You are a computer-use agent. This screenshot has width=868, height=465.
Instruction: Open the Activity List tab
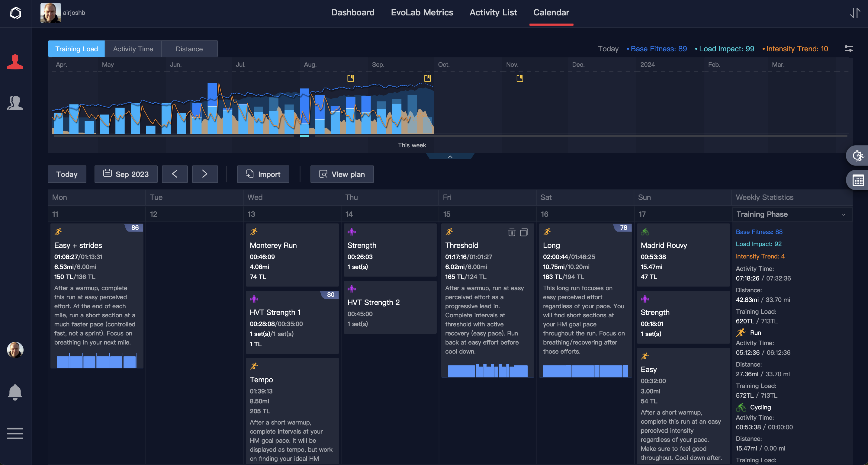(493, 12)
